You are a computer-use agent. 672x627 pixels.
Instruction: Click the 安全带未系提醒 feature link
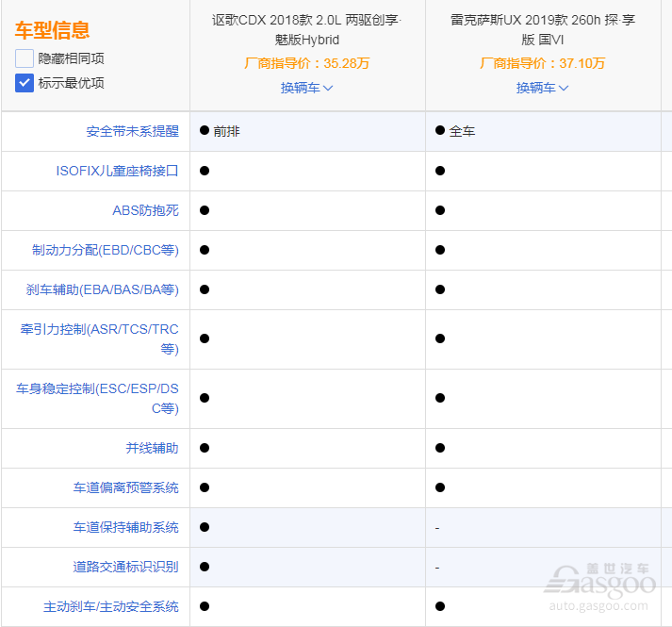133,131
